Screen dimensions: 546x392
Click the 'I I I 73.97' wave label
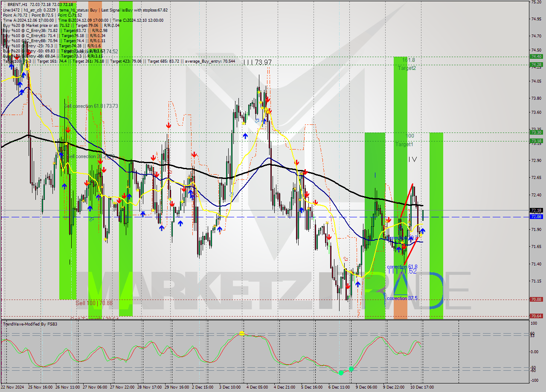click(257, 63)
